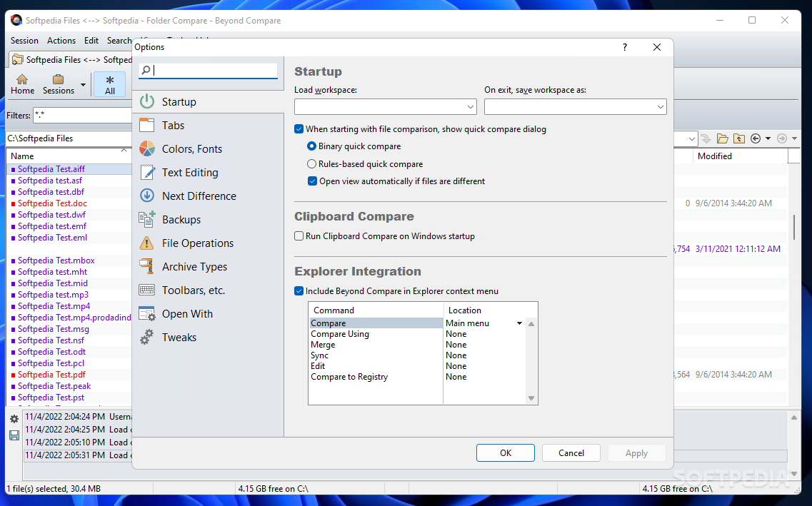Close the Options dialog
This screenshot has width=812, height=506.
(656, 47)
